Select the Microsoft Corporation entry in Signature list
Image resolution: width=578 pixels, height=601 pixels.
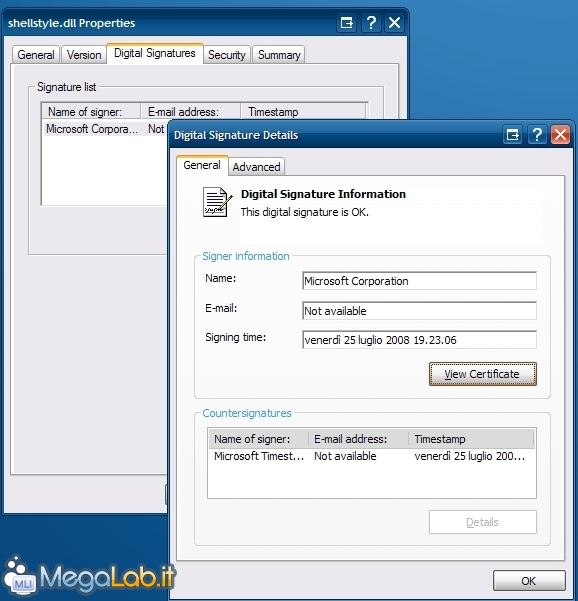click(105, 129)
